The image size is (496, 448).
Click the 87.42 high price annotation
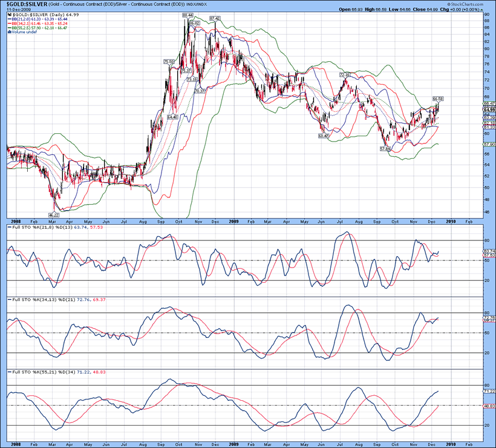point(214,19)
